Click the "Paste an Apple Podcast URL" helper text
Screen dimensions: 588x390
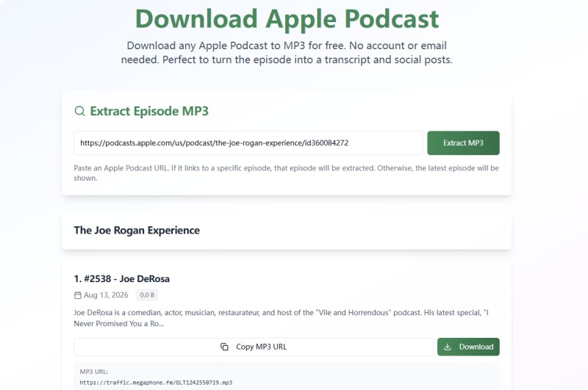[286, 173]
